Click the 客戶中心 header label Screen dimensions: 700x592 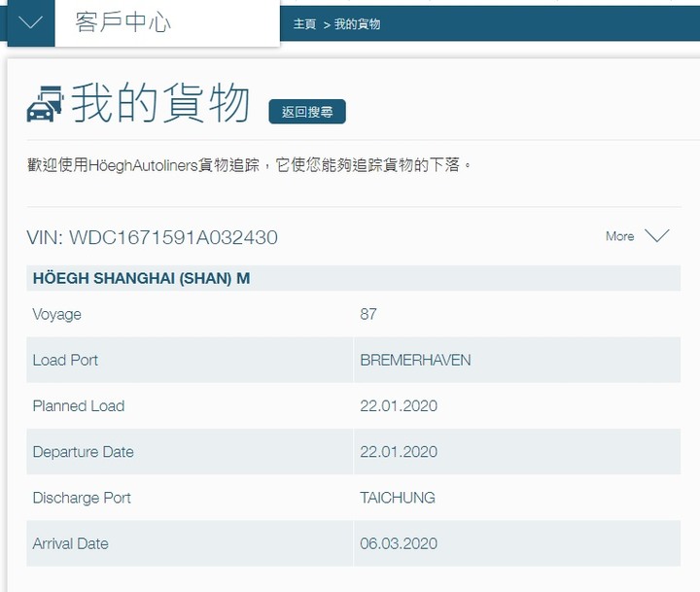(x=122, y=22)
